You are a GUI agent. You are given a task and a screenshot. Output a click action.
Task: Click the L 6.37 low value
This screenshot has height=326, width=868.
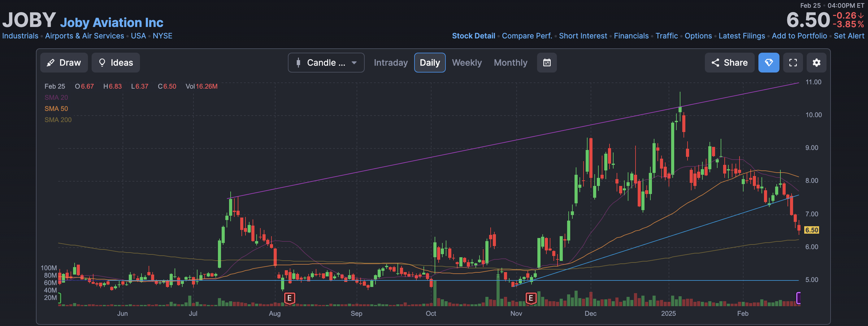[140, 86]
